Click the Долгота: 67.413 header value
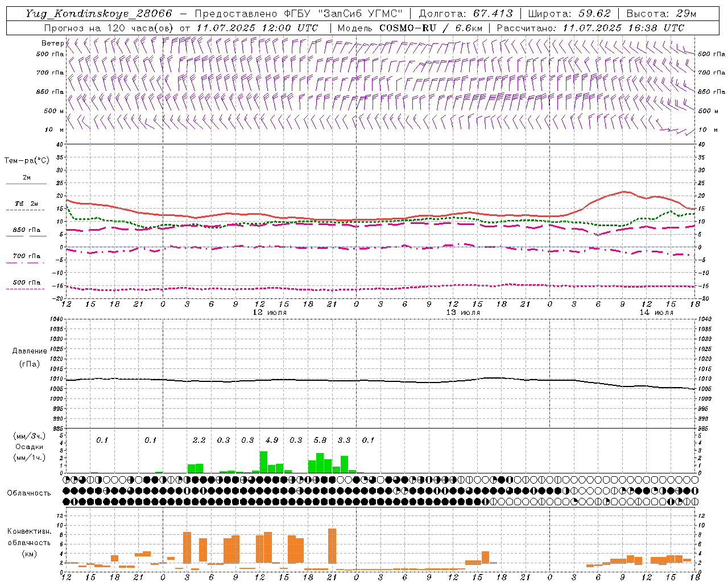The image size is (728, 582). coord(466,14)
